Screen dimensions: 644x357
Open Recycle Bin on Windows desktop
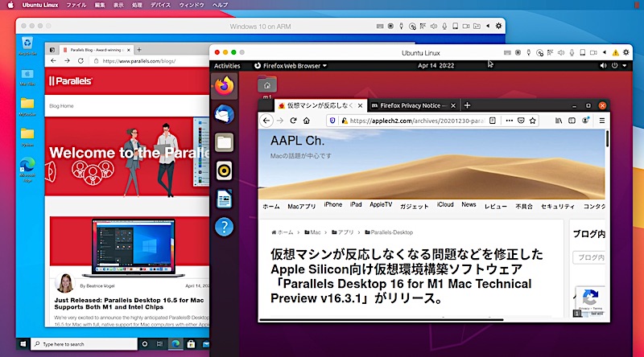(x=27, y=46)
